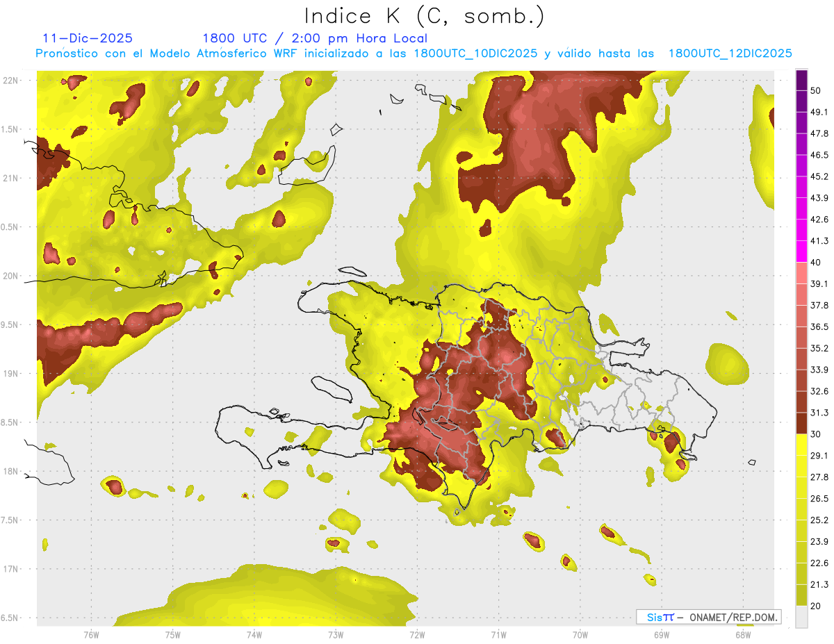Viewport: 834px width, 644px height.
Task: Click the legend value "29.1"
Action: 819,456
